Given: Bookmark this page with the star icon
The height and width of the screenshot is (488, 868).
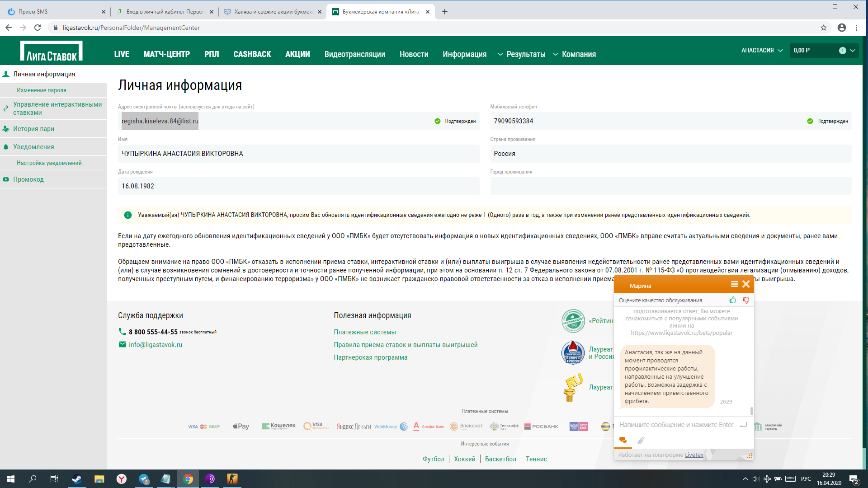Looking at the screenshot, I should [824, 28].
